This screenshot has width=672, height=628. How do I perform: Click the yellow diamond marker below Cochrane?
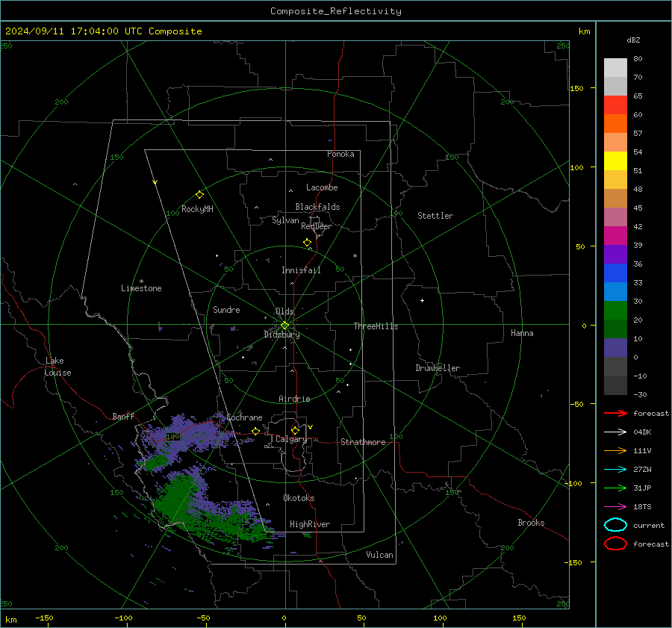pos(255,431)
